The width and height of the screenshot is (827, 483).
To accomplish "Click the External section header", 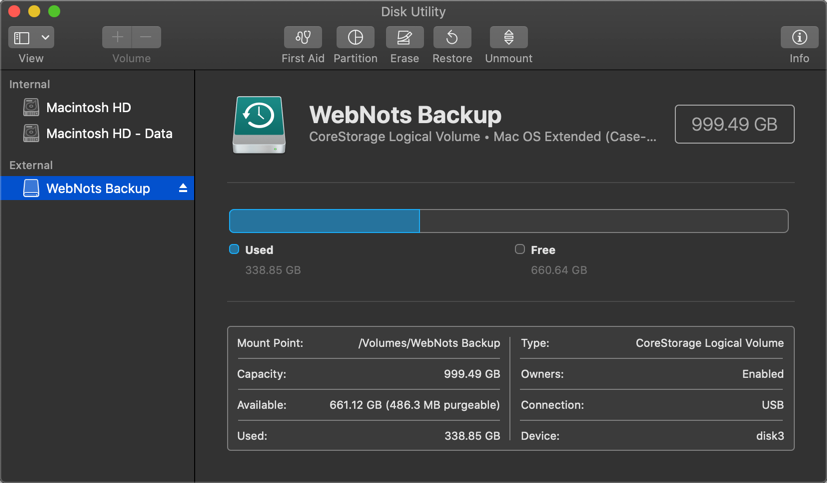I will click(x=31, y=165).
